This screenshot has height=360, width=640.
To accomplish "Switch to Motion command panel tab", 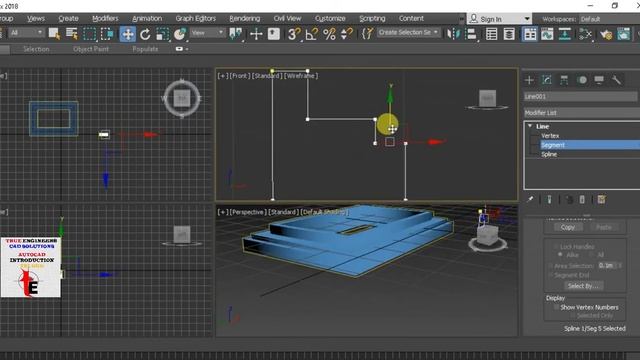I will click(x=582, y=80).
